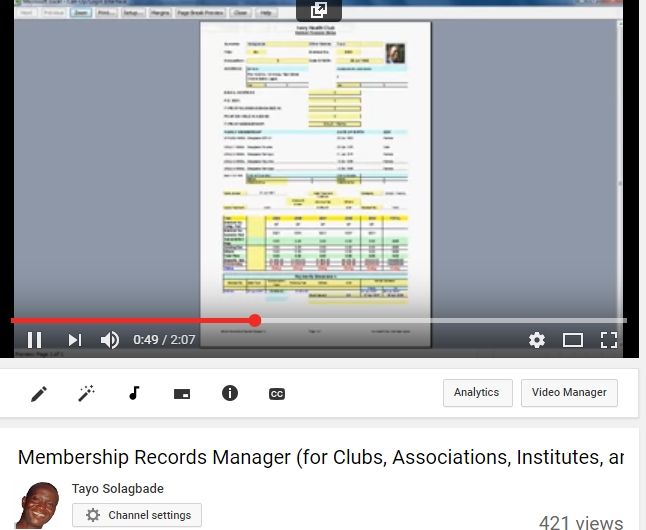Switch to theater mode view
Image resolution: width=646 pixels, height=530 pixels.
click(x=573, y=340)
